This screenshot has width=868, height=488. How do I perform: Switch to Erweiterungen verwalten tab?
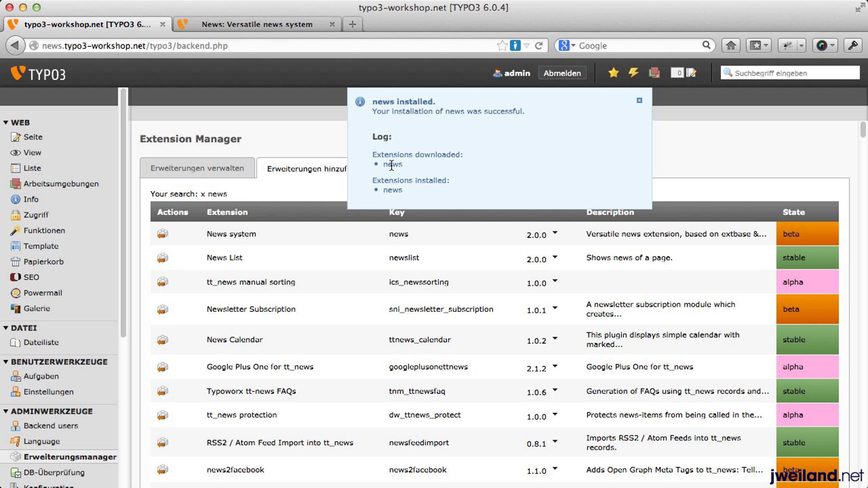pyautogui.click(x=197, y=168)
